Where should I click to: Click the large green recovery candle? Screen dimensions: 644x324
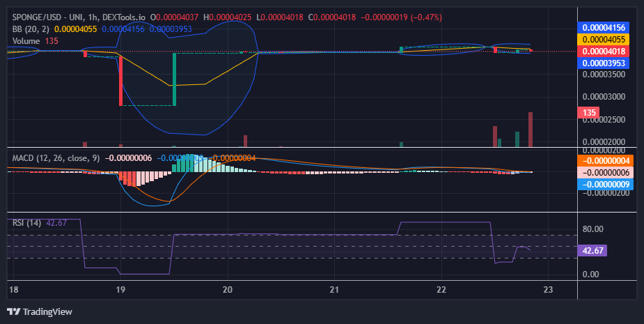[174, 79]
